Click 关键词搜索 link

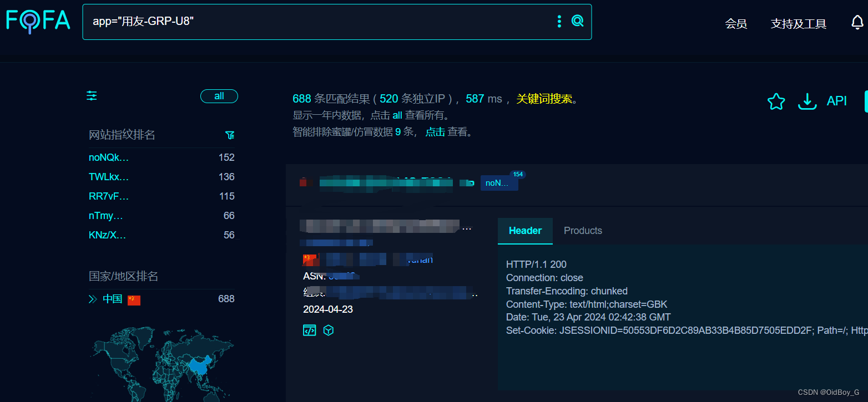point(544,99)
